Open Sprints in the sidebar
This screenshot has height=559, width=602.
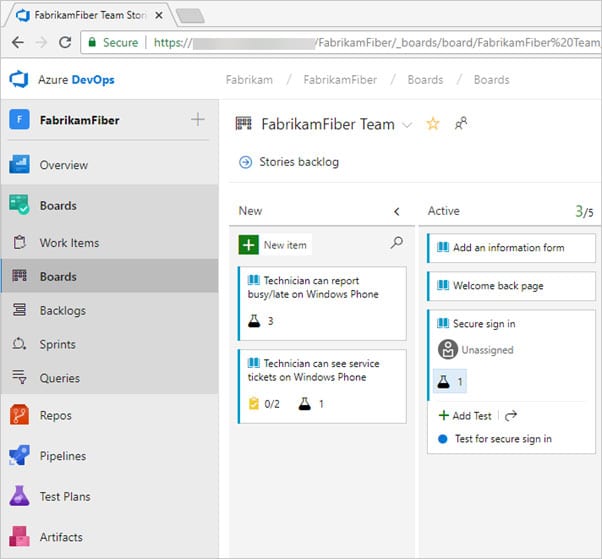coord(110,344)
